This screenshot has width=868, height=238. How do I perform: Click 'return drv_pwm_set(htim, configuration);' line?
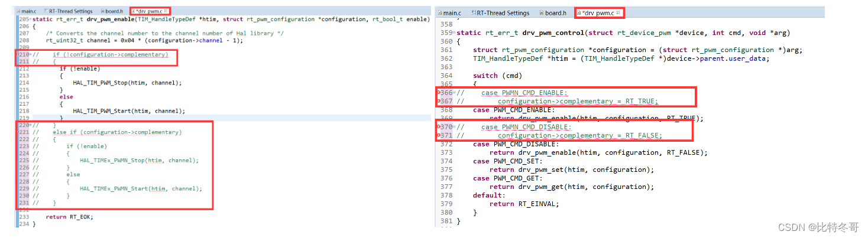572,170
